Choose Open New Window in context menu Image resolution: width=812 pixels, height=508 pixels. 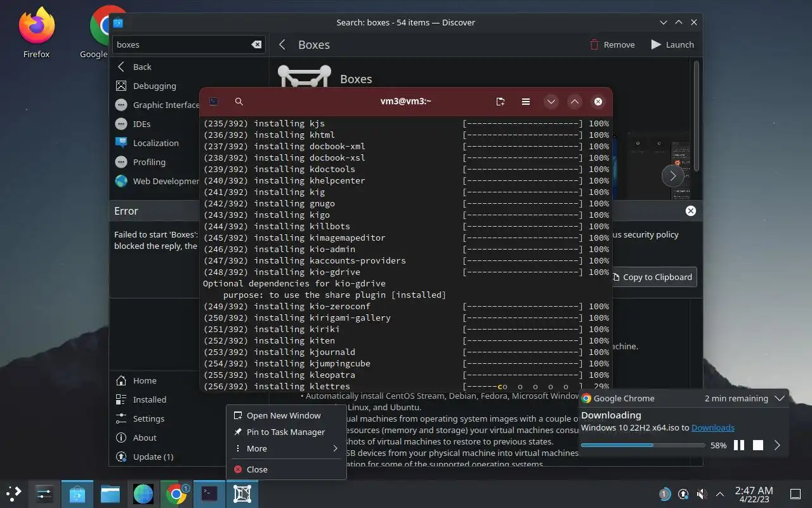286,415
